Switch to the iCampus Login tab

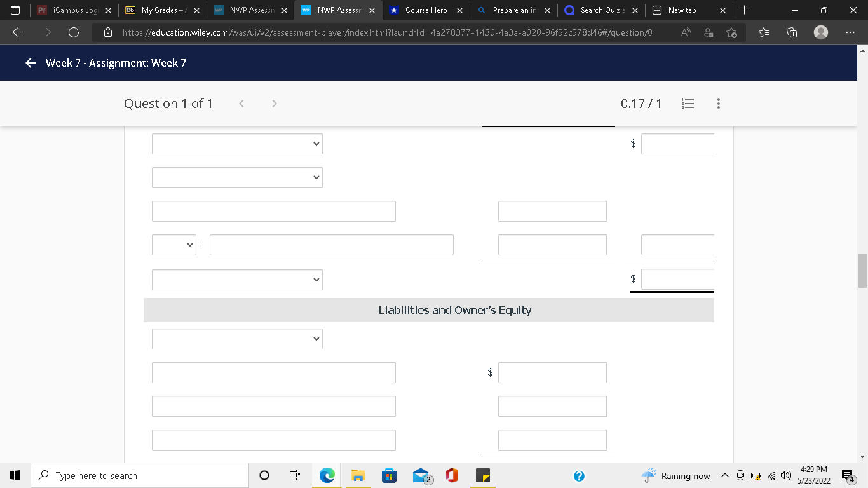pos(74,10)
